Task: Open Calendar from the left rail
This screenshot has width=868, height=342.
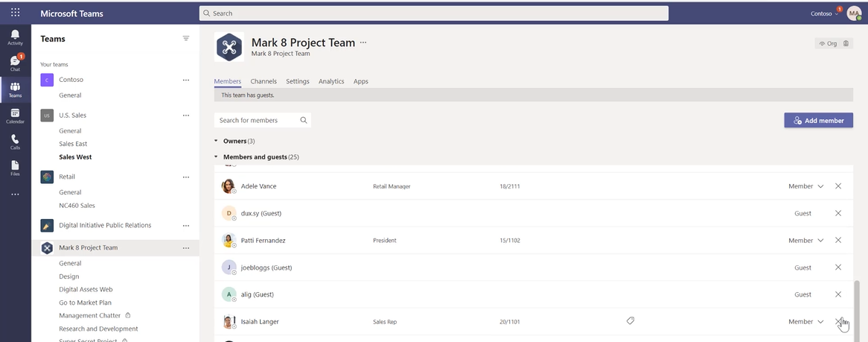Action: pos(15,115)
